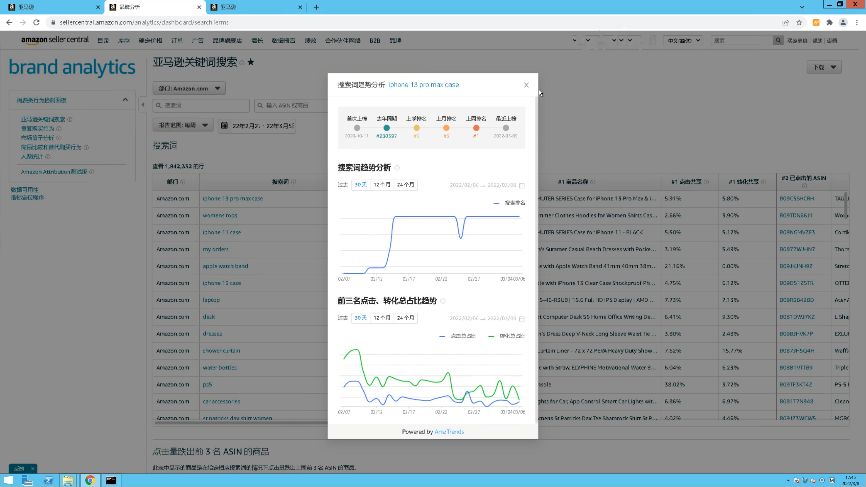Click the Windows Start button on taskbar
866x487 pixels.
8,480
